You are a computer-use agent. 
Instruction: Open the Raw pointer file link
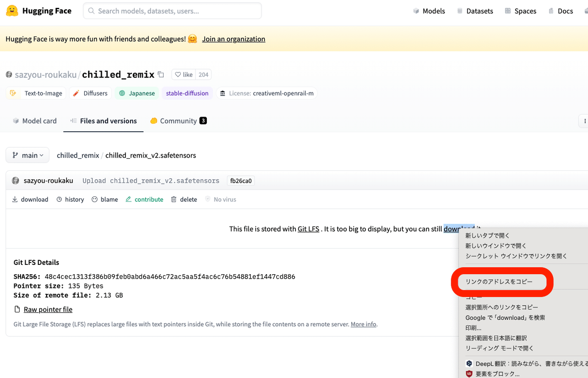click(48, 309)
